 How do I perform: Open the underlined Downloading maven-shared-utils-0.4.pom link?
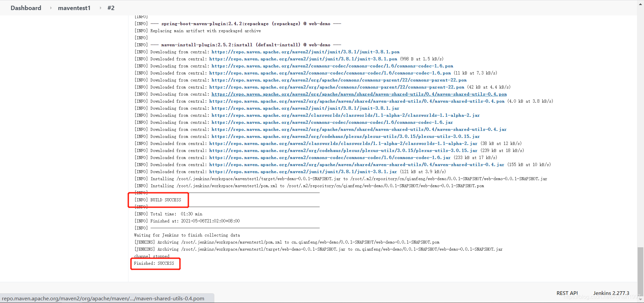pos(359,94)
